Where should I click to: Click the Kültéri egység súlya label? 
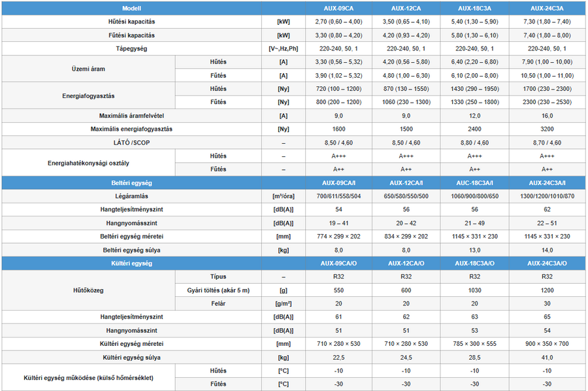tap(131, 357)
